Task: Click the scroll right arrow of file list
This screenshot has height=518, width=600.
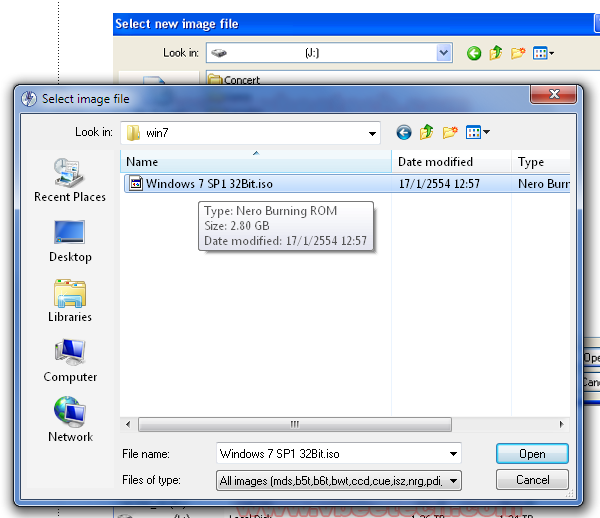Action: (561, 424)
